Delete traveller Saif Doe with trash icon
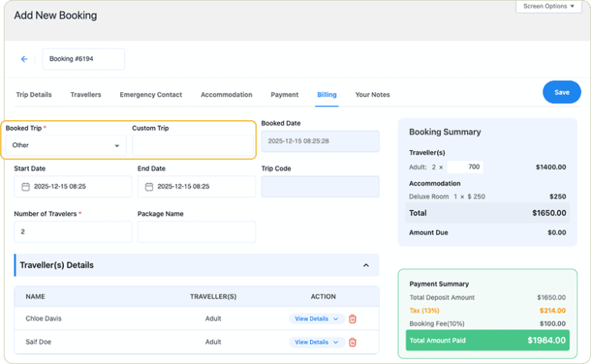The height and width of the screenshot is (364, 591). [352, 342]
